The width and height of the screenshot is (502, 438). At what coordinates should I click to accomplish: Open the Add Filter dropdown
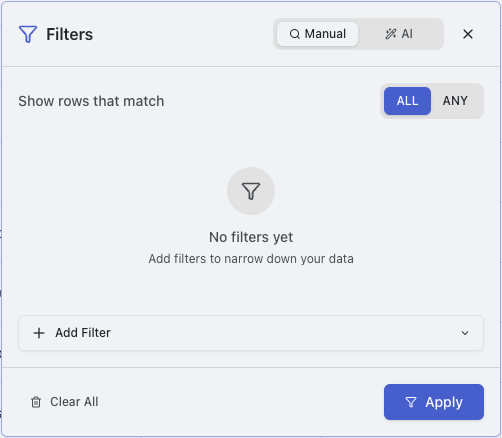pos(251,333)
